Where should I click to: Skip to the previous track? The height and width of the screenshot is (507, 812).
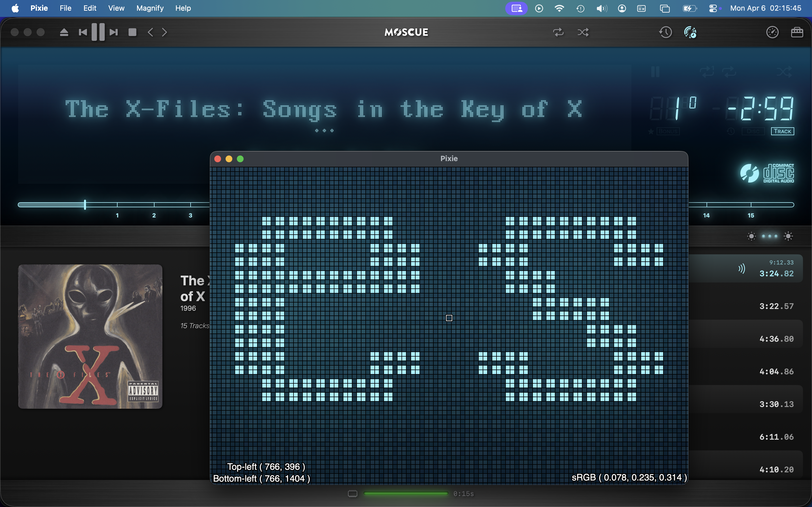coord(83,32)
